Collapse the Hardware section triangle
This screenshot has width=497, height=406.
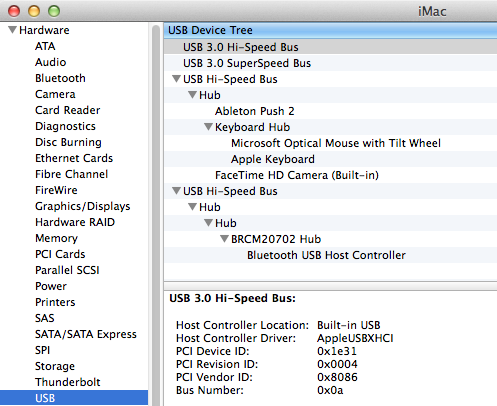click(13, 30)
